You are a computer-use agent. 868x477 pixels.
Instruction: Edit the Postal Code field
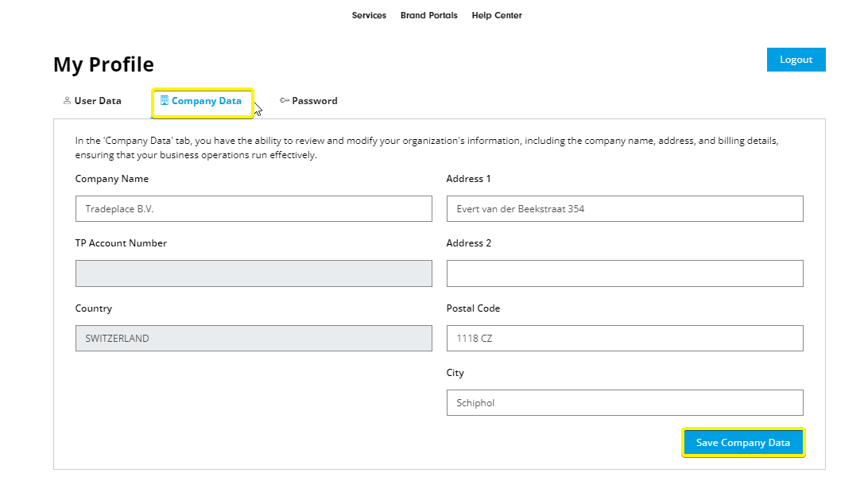click(625, 338)
